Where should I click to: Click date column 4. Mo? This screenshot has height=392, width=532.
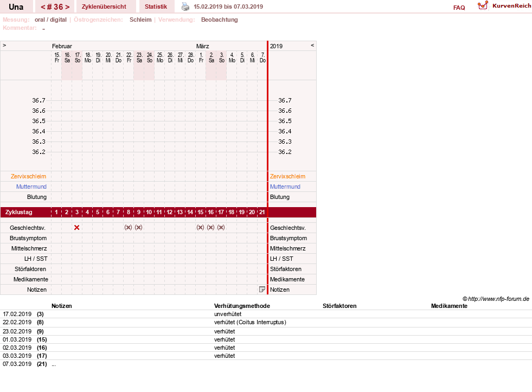tap(232, 57)
